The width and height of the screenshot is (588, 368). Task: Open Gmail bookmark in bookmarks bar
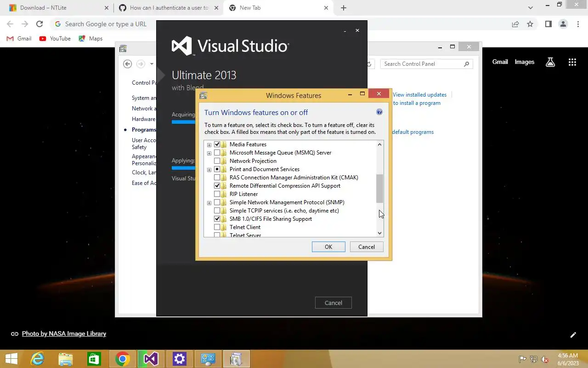19,39
